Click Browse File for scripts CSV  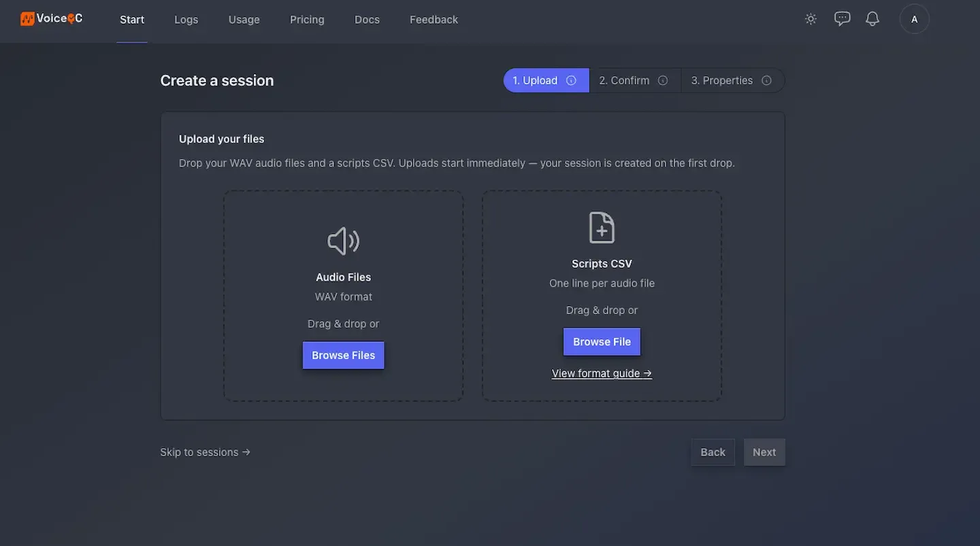(602, 341)
